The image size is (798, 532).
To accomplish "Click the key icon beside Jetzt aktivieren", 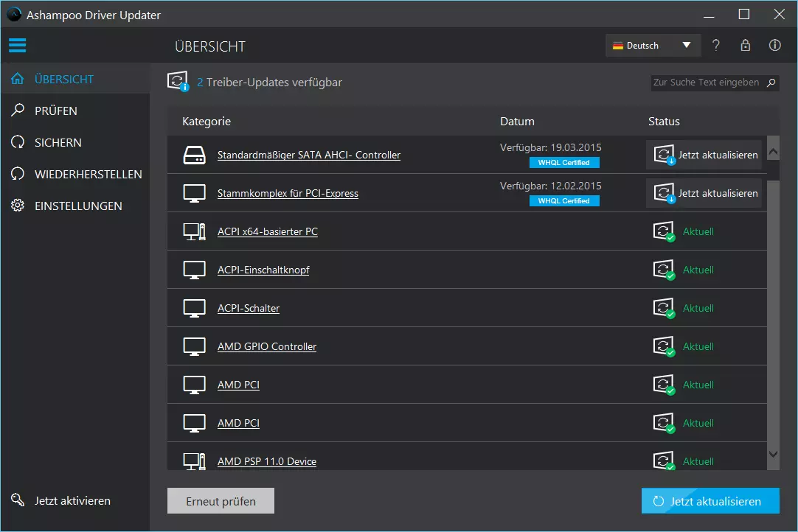I will coord(17,500).
